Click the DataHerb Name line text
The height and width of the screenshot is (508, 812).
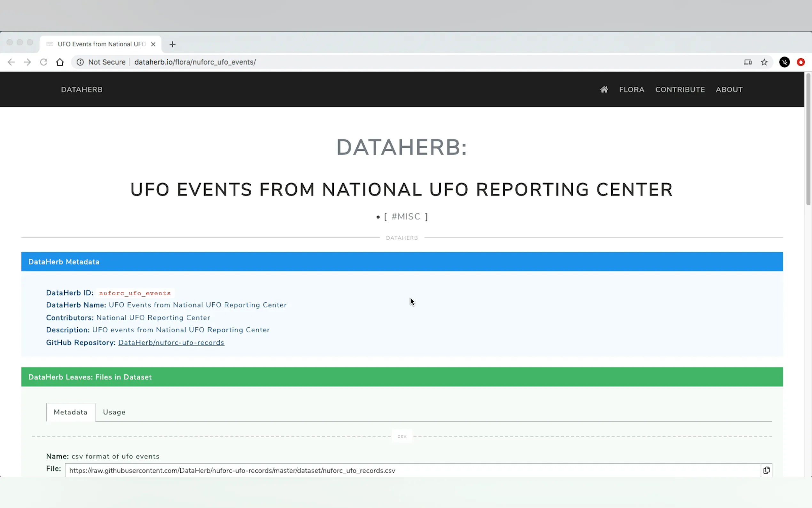click(x=167, y=305)
